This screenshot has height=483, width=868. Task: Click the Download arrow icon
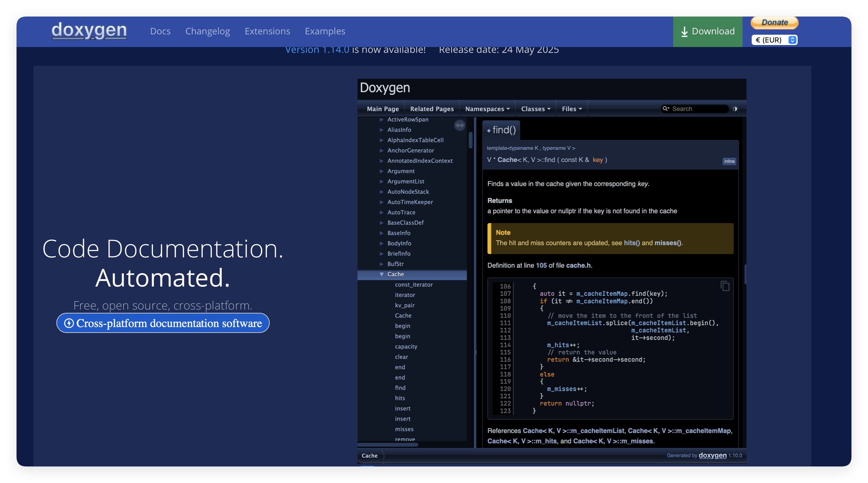coord(684,32)
